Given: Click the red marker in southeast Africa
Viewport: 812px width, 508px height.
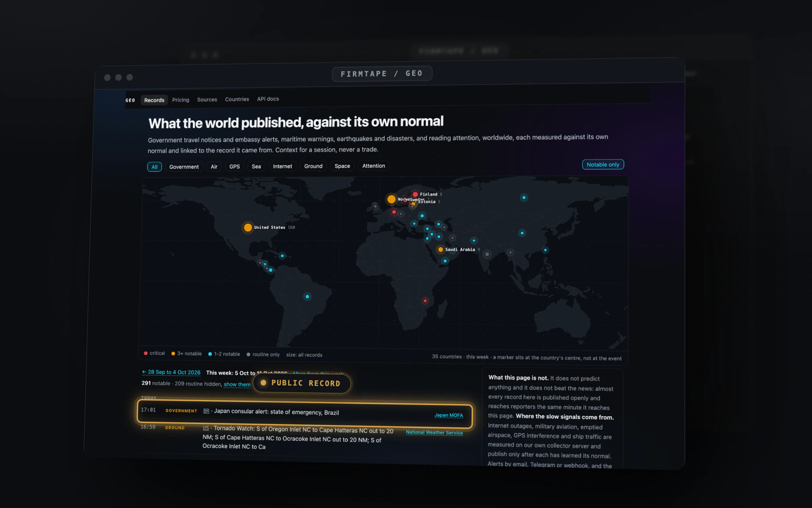Looking at the screenshot, I should tap(425, 301).
